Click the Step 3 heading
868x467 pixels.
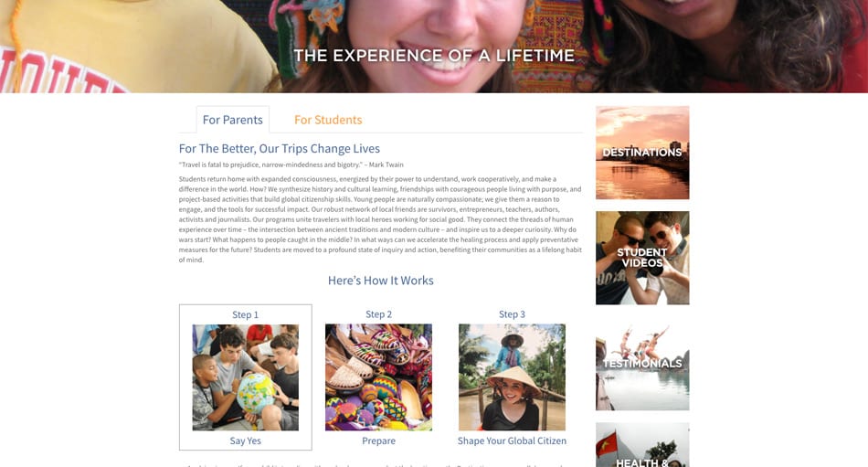(x=512, y=314)
